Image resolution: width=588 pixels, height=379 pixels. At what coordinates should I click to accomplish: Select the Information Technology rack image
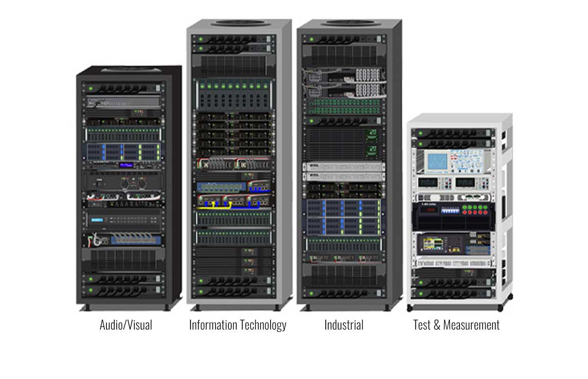[239, 165]
